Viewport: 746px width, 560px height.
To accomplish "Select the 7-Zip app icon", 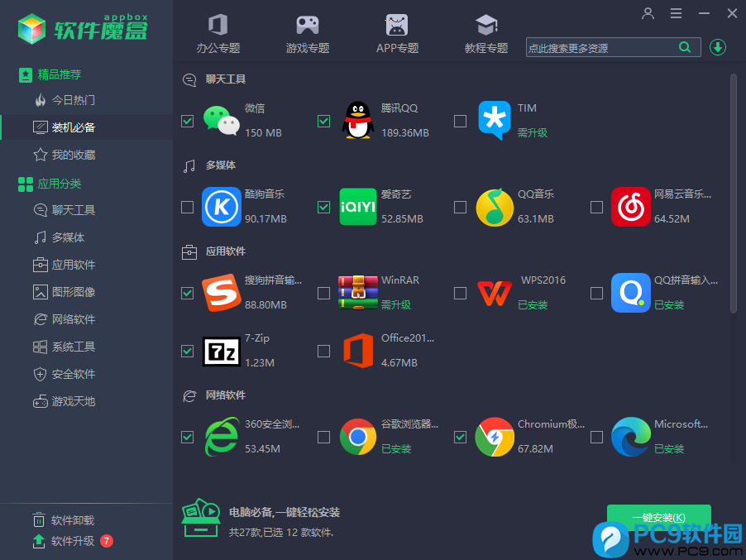I will pos(221,351).
